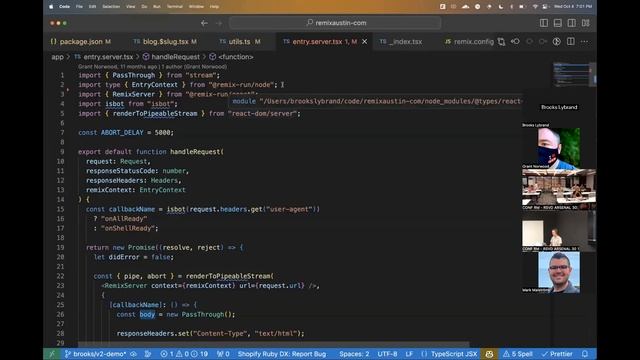Click the remixaustin-com command center search
This screenshot has width=640, height=360.
pos(336,23)
